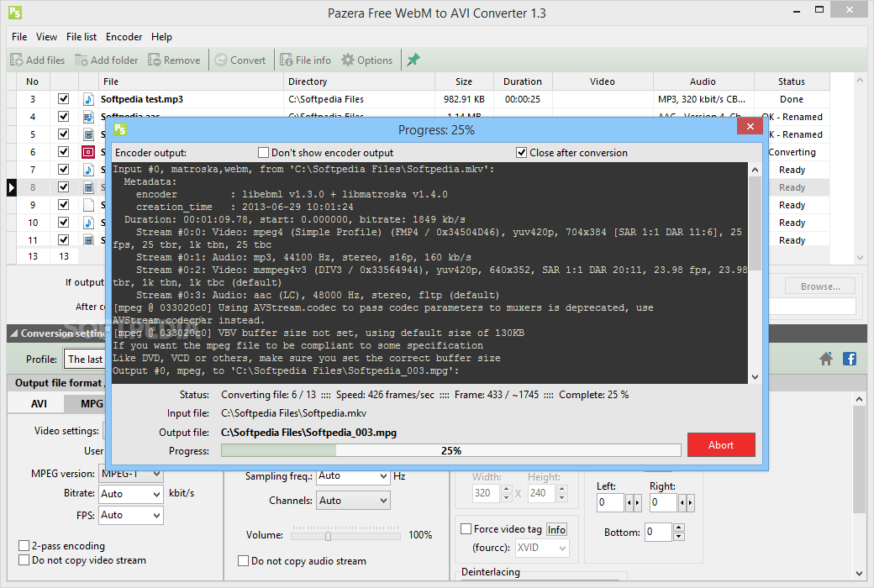Increase the Bottom crop value stepper
The height and width of the screenshot is (588, 874).
678,528
